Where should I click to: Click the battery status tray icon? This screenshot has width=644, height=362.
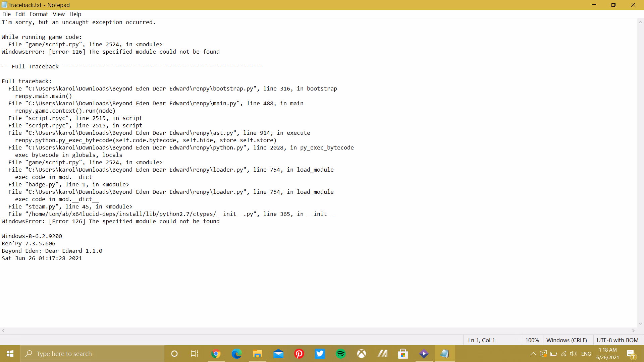coord(553,354)
